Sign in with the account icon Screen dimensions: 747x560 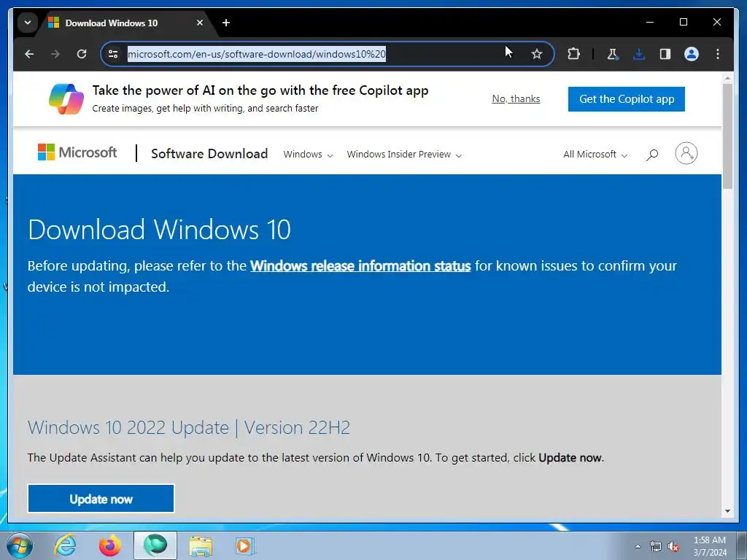coord(686,153)
